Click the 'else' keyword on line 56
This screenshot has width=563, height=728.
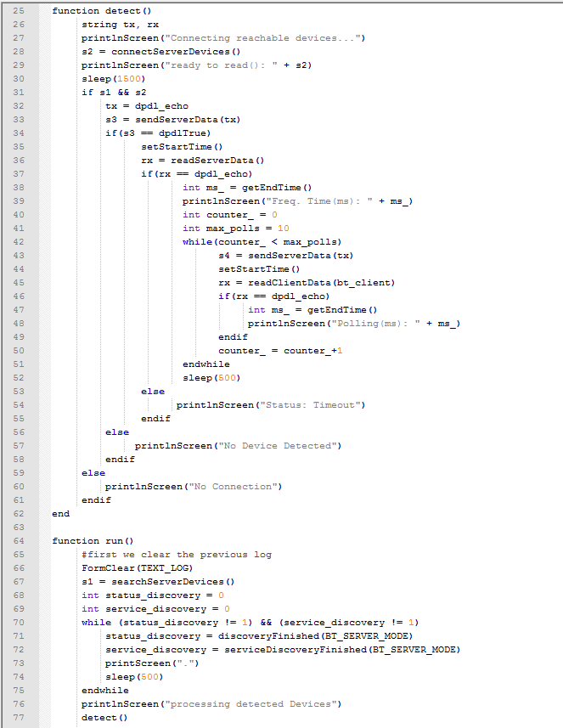click(x=117, y=432)
